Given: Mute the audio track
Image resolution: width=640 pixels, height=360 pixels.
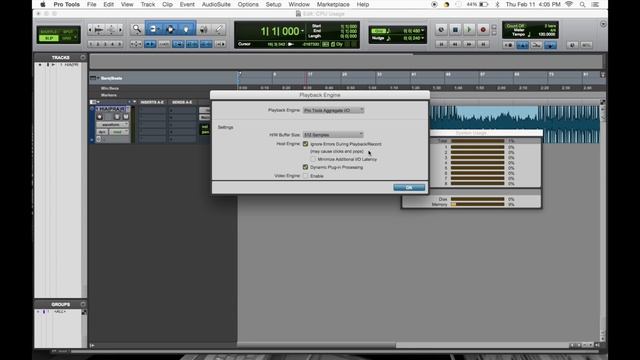Looking at the screenshot, I should coord(126,117).
